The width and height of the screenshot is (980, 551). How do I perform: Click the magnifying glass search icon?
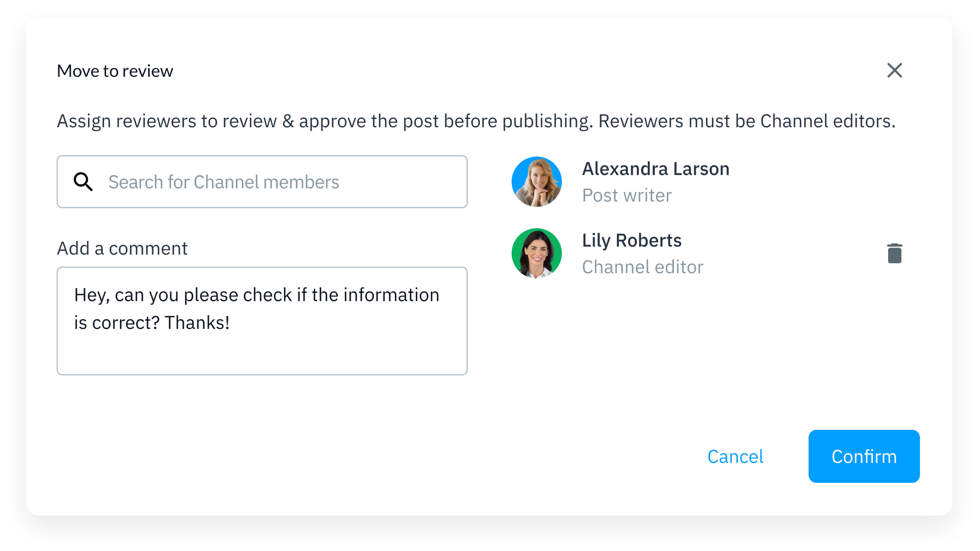point(83,182)
